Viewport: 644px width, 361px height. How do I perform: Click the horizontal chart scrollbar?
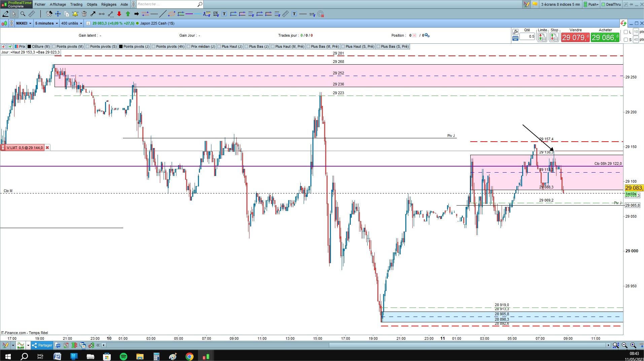tap(357, 345)
